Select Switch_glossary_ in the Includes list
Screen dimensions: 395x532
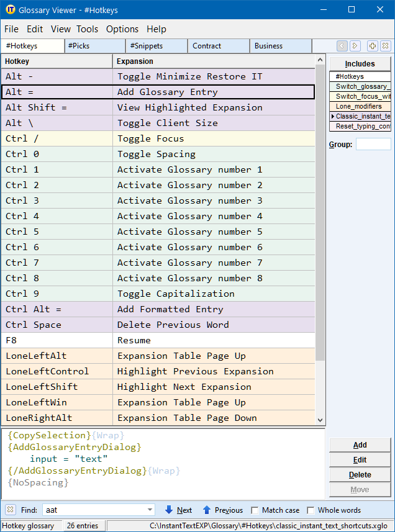(x=360, y=86)
